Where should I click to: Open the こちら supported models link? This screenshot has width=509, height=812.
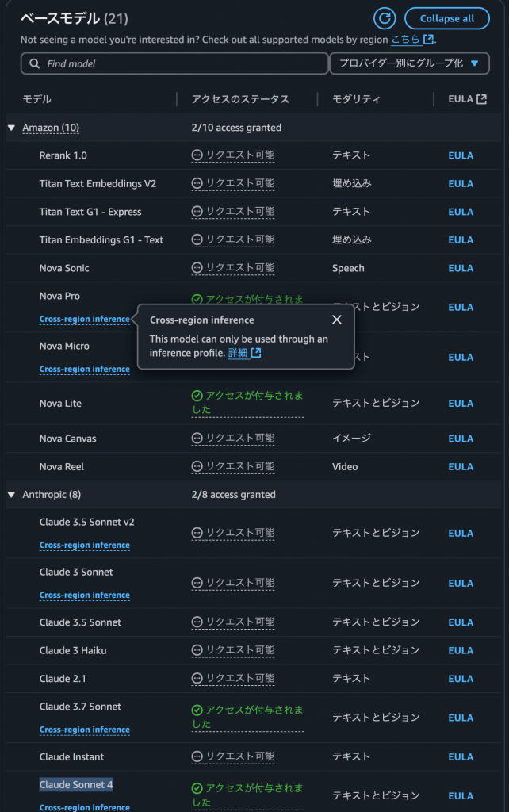pyautogui.click(x=412, y=40)
